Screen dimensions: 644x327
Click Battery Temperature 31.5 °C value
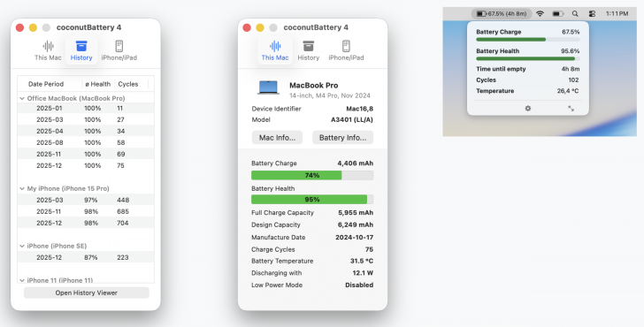tap(362, 261)
